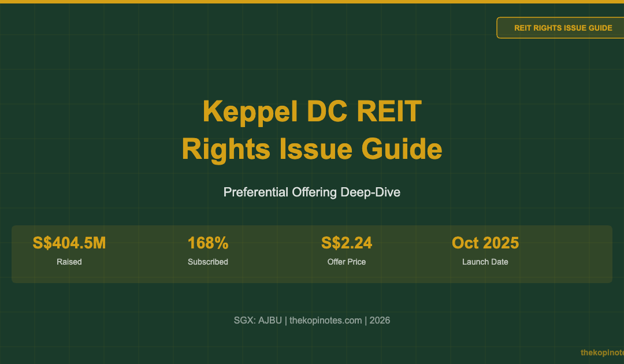Image resolution: width=624 pixels, height=364 pixels.
Task: Click the Oct 2025 value
Action: click(485, 243)
